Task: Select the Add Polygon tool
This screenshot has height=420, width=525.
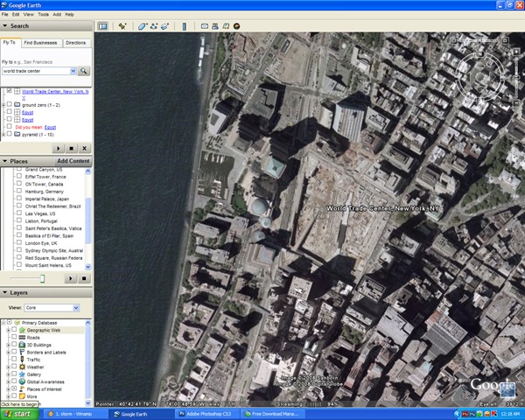Action: (x=143, y=26)
